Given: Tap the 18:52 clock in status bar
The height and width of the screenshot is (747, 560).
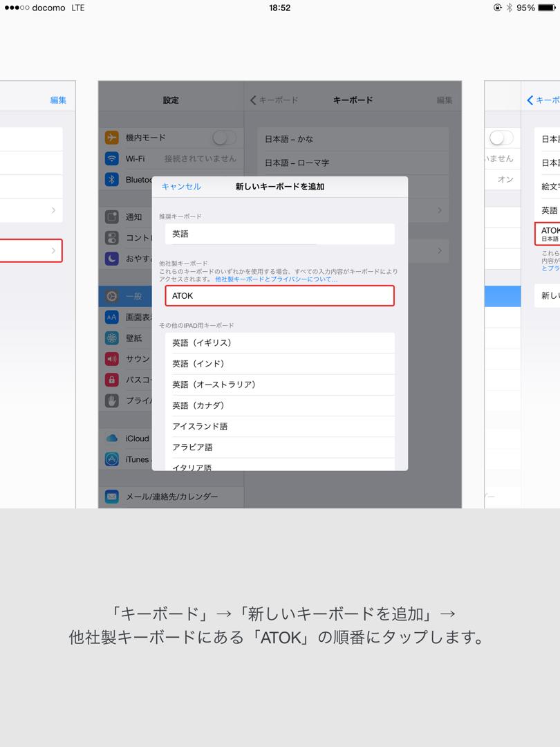Looking at the screenshot, I should click(279, 8).
